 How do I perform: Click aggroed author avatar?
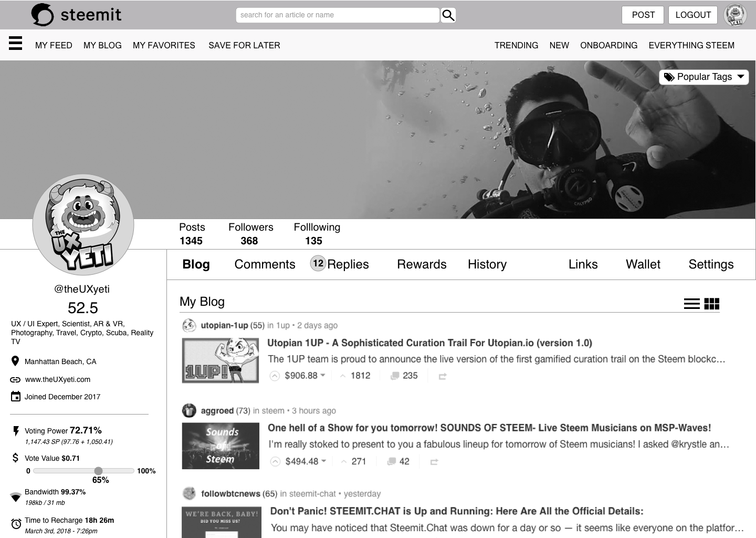tap(189, 410)
